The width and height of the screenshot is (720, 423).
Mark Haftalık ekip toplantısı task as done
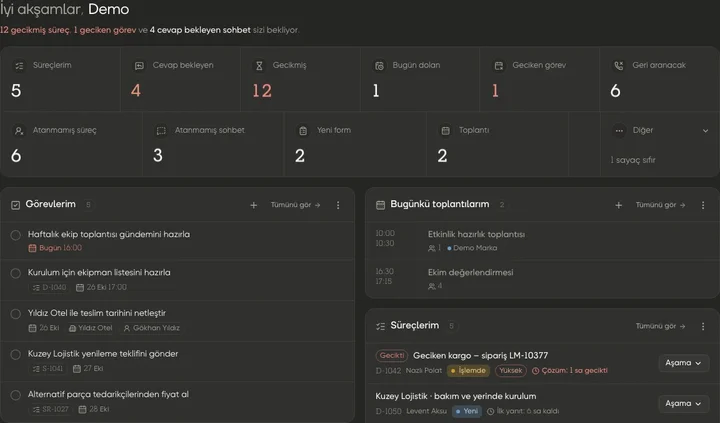[16, 235]
